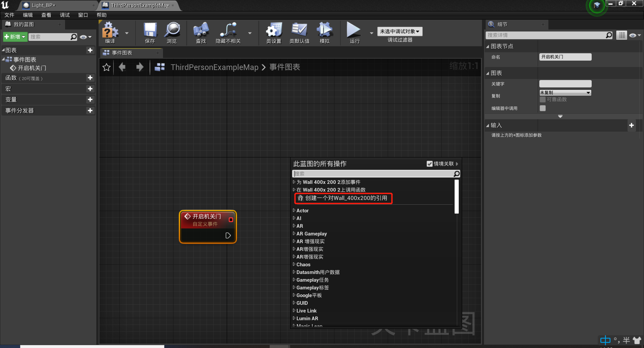Image resolution: width=644 pixels, height=348 pixels.
Task: Navigate forward with right arrow icon
Action: click(x=140, y=67)
